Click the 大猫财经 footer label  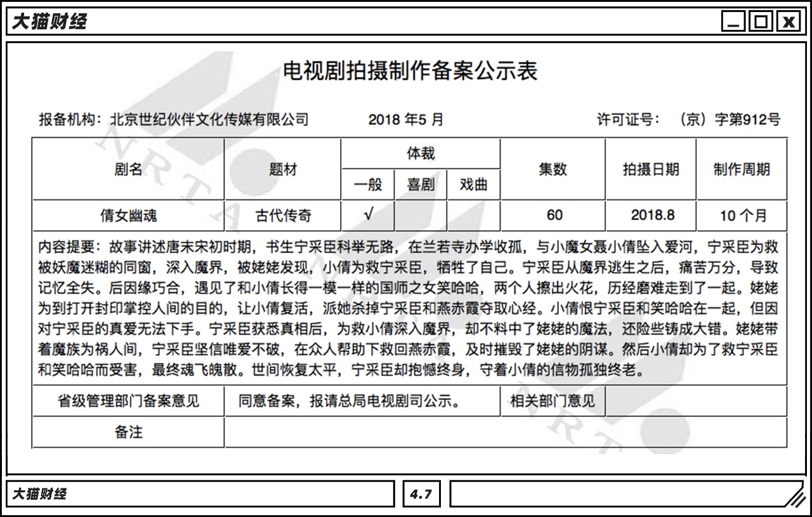pyautogui.click(x=39, y=494)
